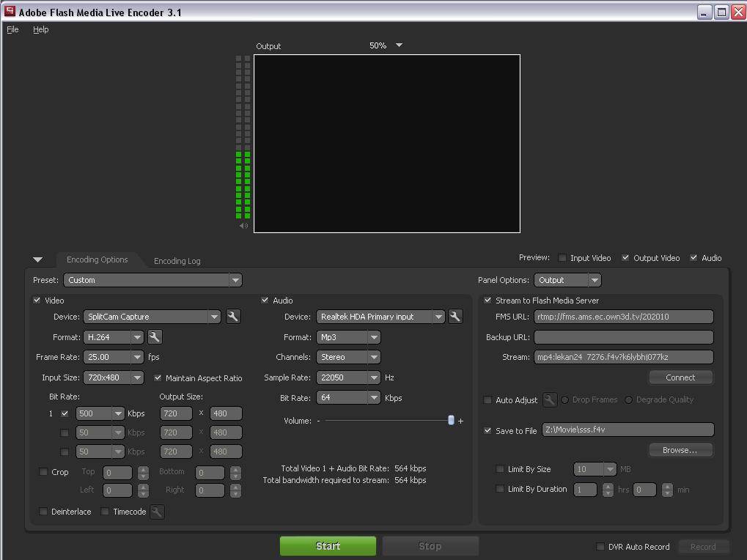
Task: Enable Timecode checkbox
Action: (x=105, y=512)
